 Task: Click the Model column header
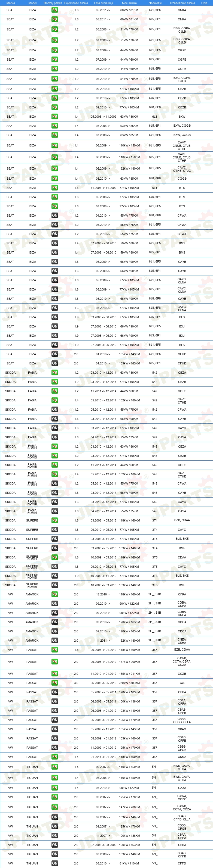coord(32,3)
